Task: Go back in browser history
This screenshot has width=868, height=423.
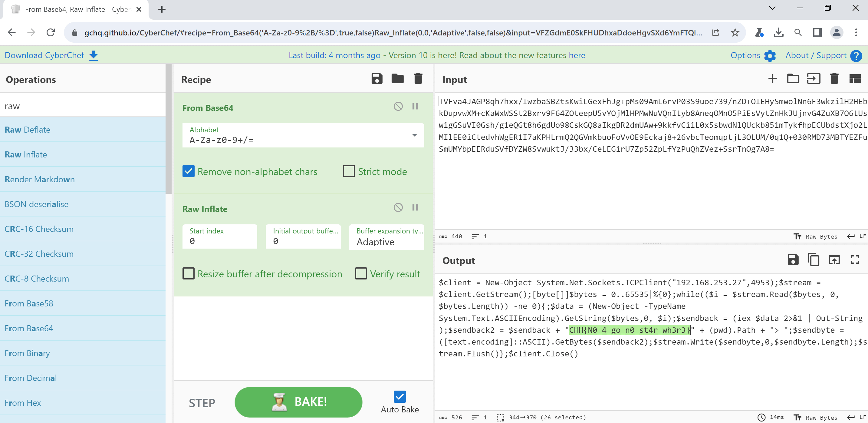Action: tap(12, 32)
